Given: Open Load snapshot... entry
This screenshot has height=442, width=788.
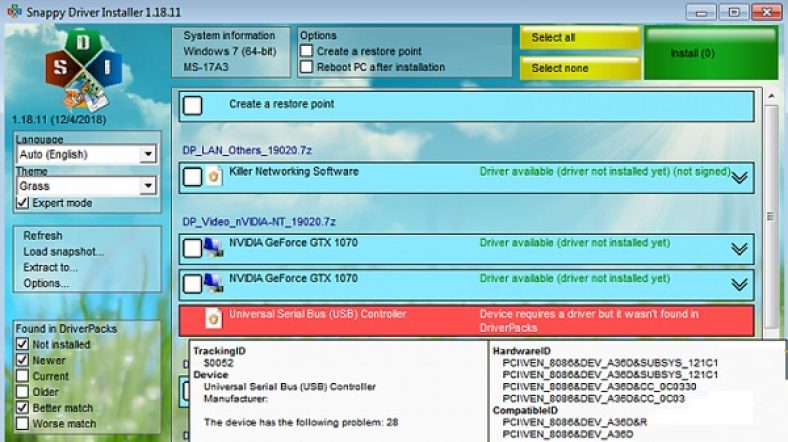Looking at the screenshot, I should (x=63, y=252).
